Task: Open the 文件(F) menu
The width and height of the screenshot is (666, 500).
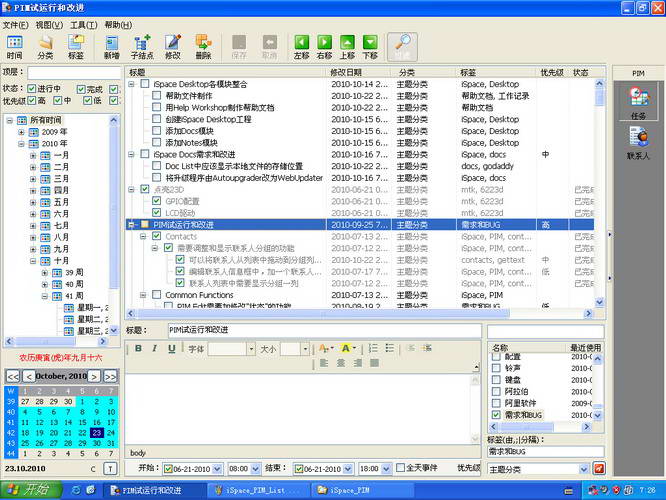Action: tap(16, 25)
